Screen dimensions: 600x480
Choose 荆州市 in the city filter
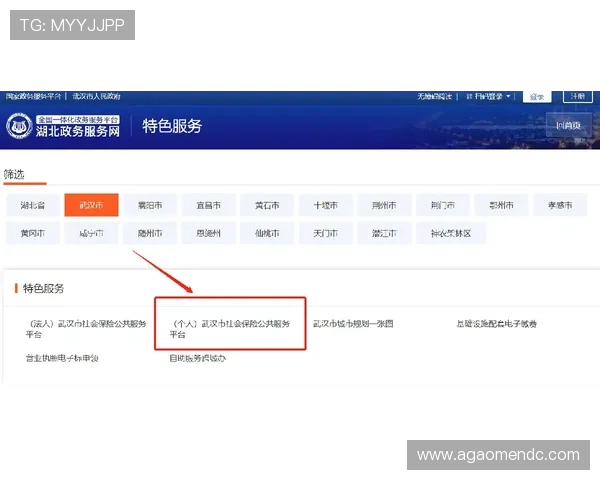click(x=384, y=205)
